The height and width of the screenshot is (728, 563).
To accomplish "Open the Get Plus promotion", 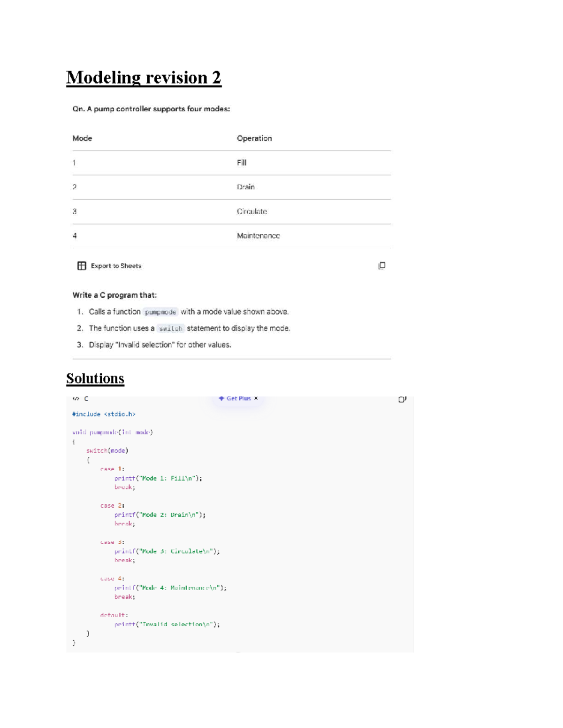I will pyautogui.click(x=235, y=398).
